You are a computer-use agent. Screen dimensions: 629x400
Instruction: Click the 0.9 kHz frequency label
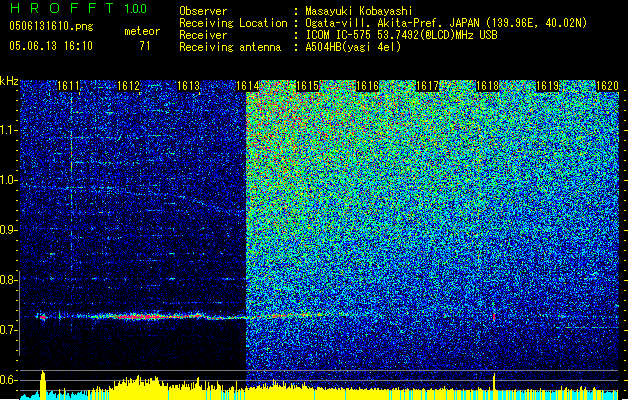9,230
